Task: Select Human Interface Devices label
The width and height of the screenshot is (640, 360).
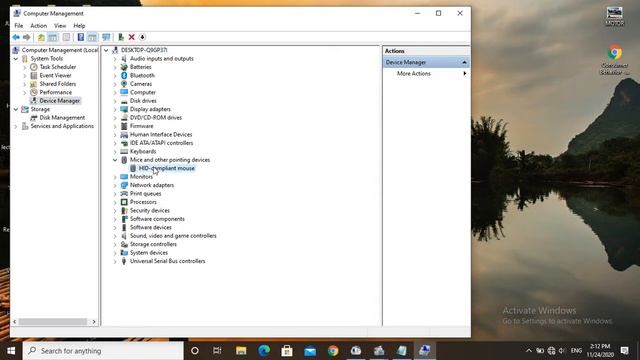Action: tap(161, 135)
